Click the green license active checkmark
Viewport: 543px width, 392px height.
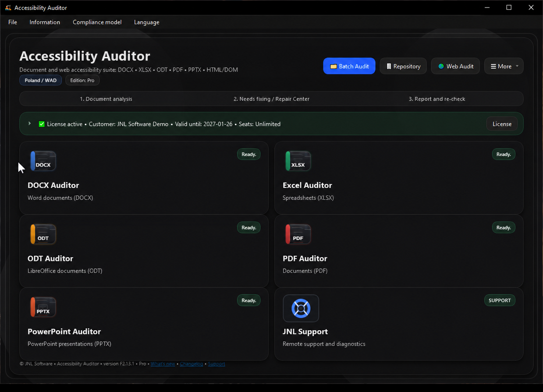click(x=42, y=124)
